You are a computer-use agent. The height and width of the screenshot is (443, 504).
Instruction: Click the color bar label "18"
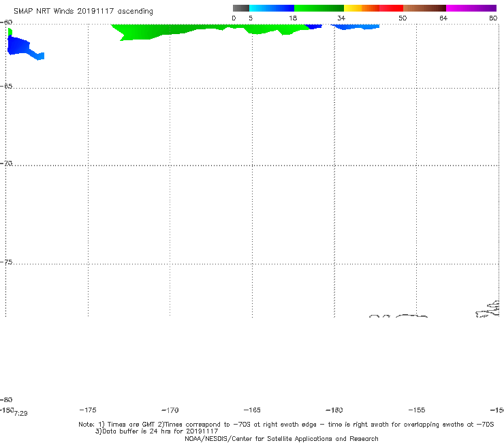(x=293, y=18)
